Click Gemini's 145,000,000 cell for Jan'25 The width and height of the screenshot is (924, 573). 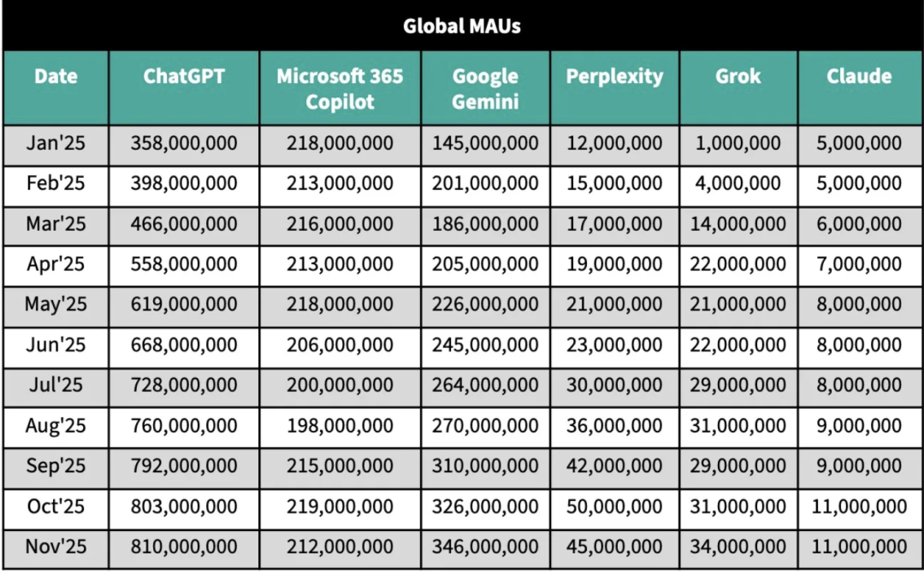(x=485, y=144)
